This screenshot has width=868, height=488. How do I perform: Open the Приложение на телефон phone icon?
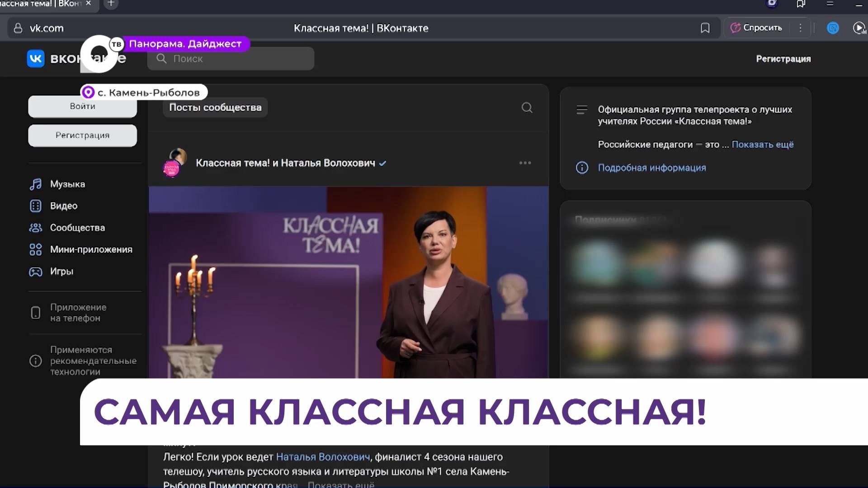coord(36,313)
